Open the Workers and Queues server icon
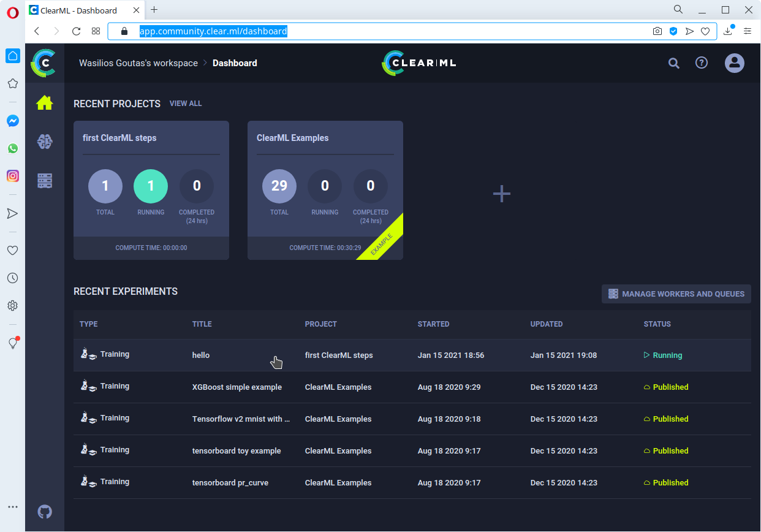Screen dimensions: 761x532 click(x=44, y=180)
